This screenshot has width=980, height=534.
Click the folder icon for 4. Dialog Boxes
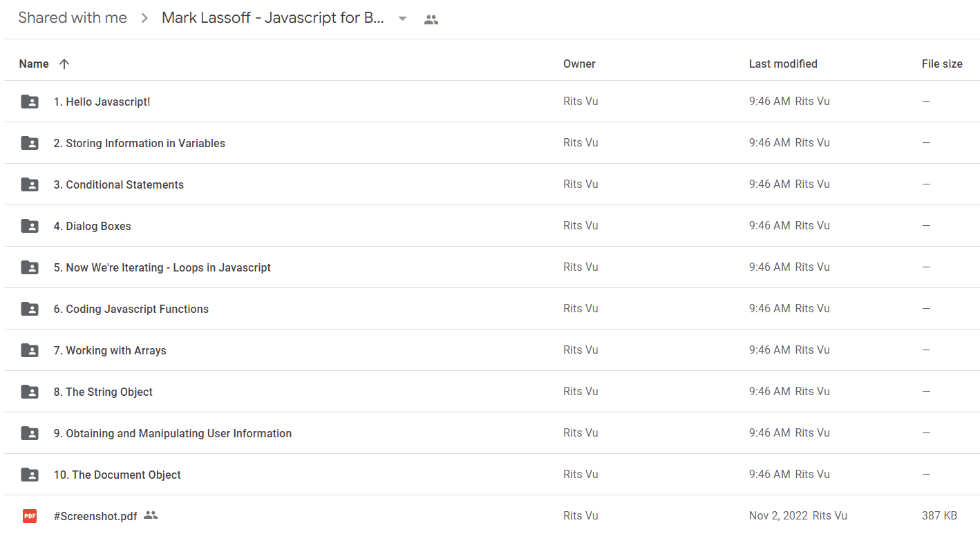tap(30, 226)
